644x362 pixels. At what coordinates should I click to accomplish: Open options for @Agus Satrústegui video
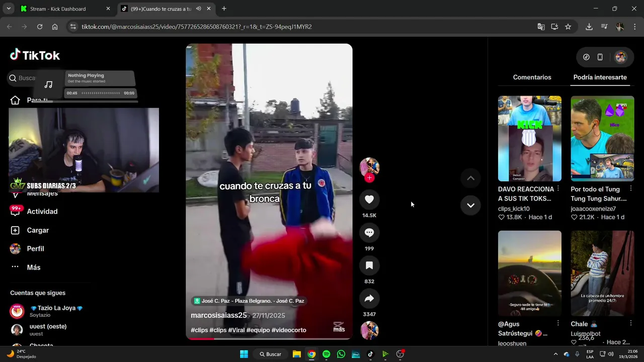click(558, 323)
